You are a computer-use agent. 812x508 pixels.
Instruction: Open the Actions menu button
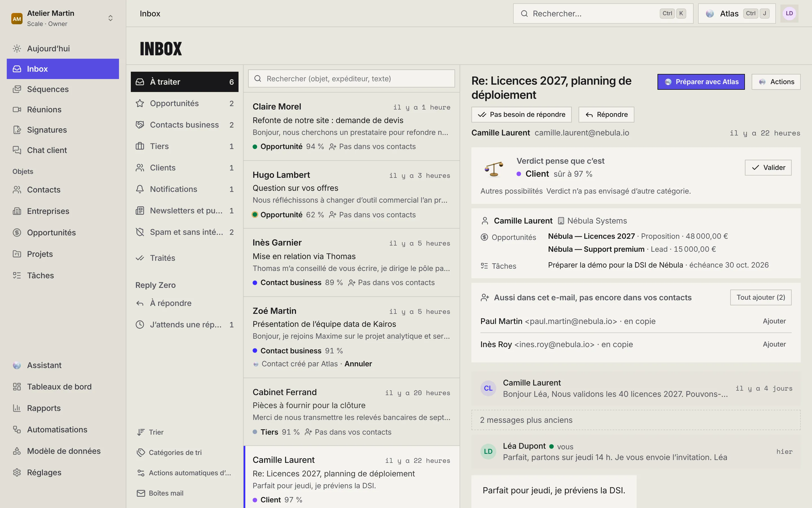776,82
